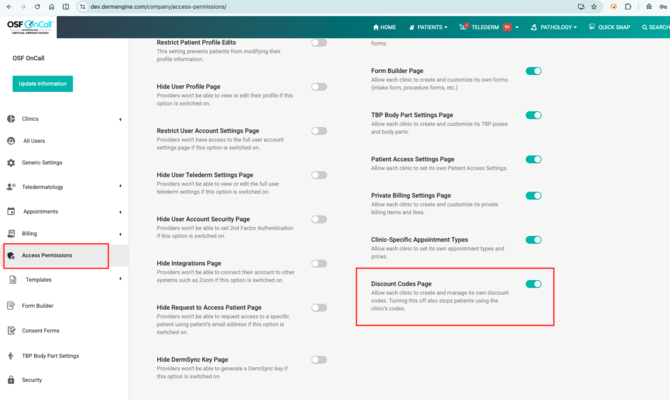Click the browser address bar URL
The width and height of the screenshot is (670, 400).
159,7
